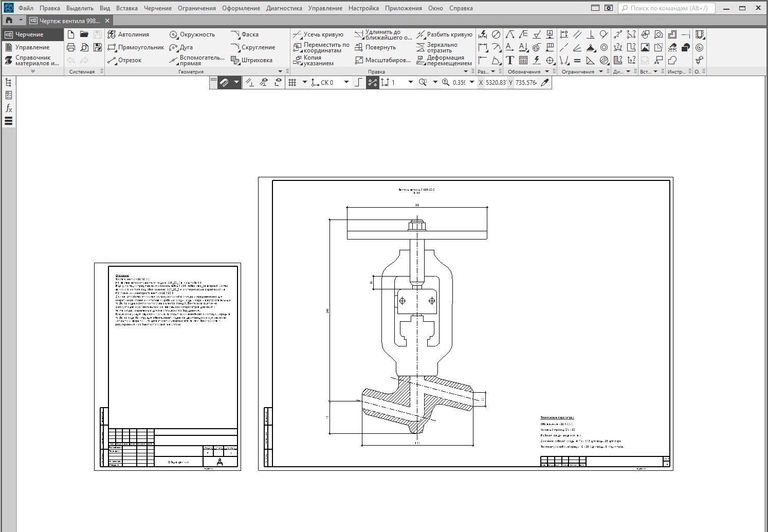This screenshot has height=532, width=768.
Task: Click the insert picture icon
Action: pos(645,47)
